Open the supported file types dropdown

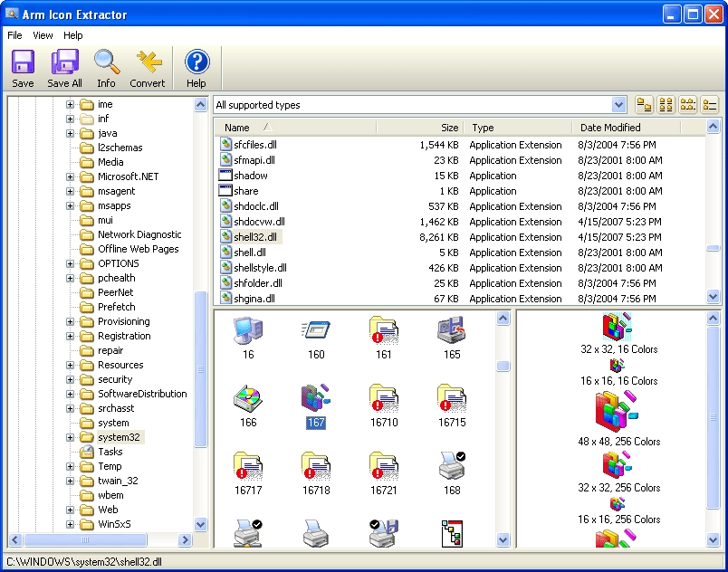618,104
